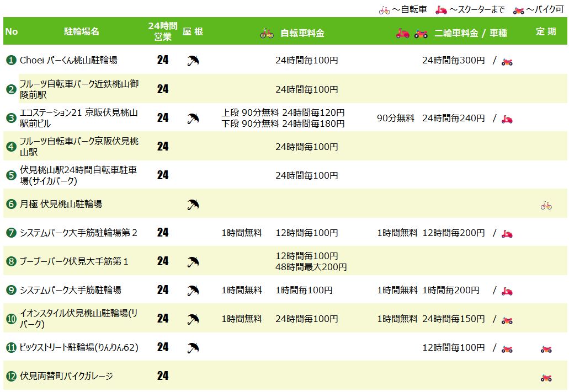Click the 24時間営業 column header
The image size is (569, 392).
pos(163,32)
